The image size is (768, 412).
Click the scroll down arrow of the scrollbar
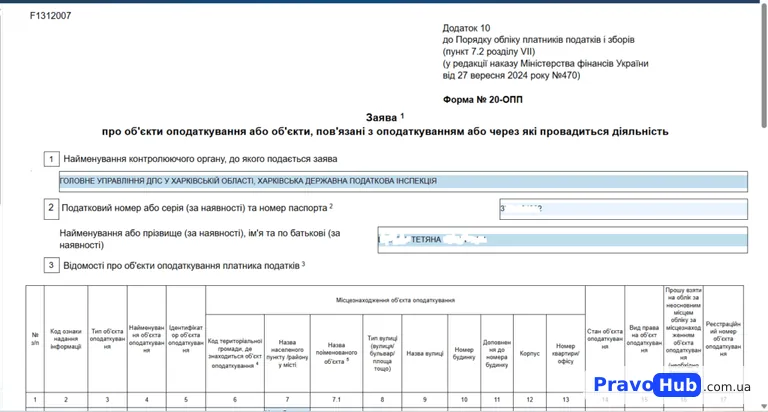click(x=764, y=407)
